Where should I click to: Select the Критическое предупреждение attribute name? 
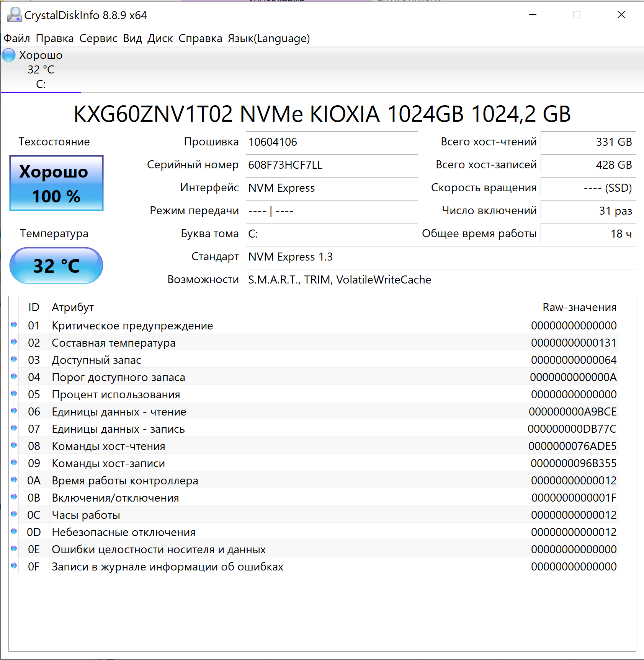[132, 326]
